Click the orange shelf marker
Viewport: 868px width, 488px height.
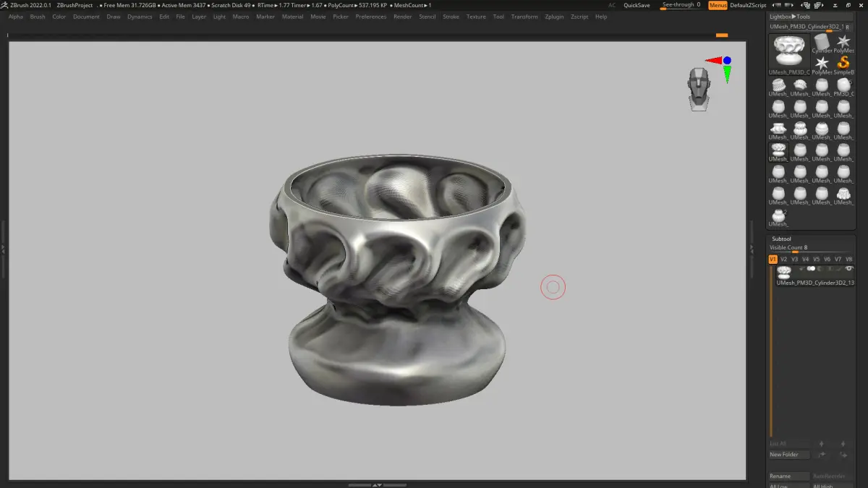[x=721, y=35]
